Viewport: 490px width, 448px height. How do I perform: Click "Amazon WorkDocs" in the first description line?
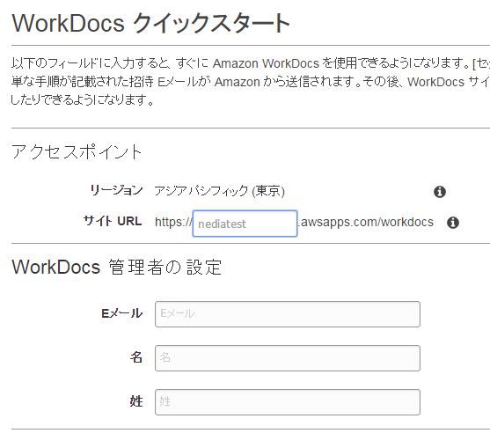click(266, 63)
